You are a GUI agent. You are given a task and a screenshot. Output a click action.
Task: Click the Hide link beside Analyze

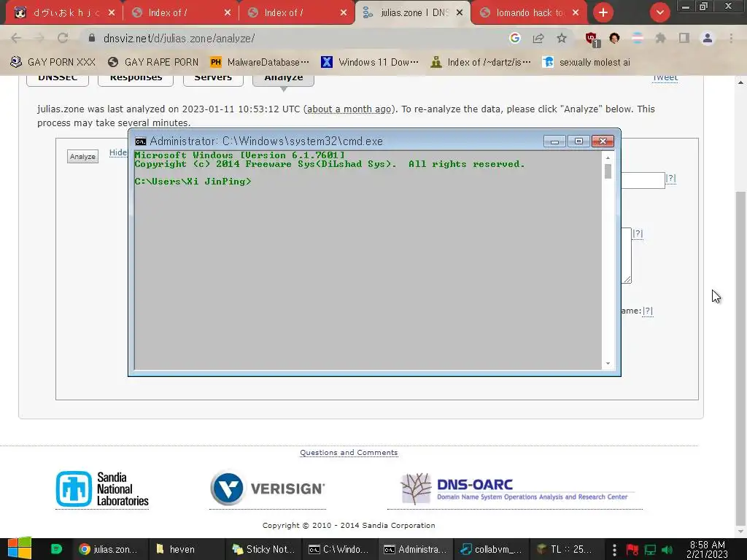click(x=118, y=152)
